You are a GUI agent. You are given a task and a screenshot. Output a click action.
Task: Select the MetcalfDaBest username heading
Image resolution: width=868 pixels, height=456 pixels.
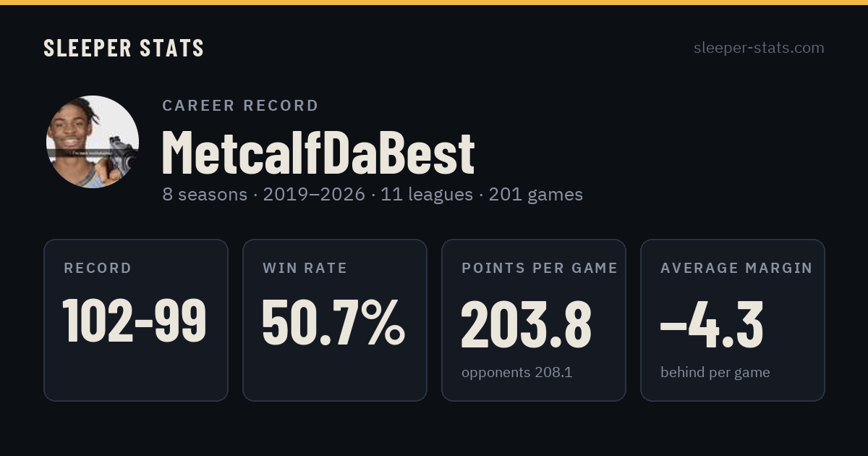pos(318,153)
